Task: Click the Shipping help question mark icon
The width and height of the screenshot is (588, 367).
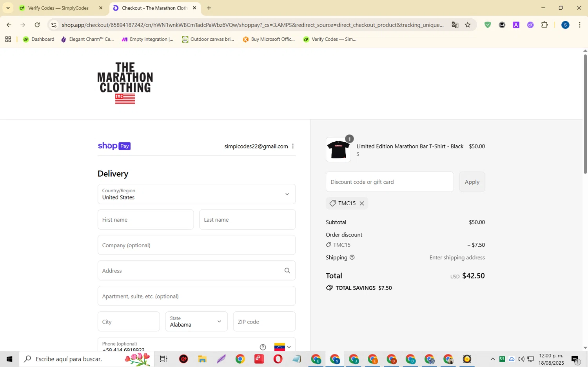Action: [352, 257]
